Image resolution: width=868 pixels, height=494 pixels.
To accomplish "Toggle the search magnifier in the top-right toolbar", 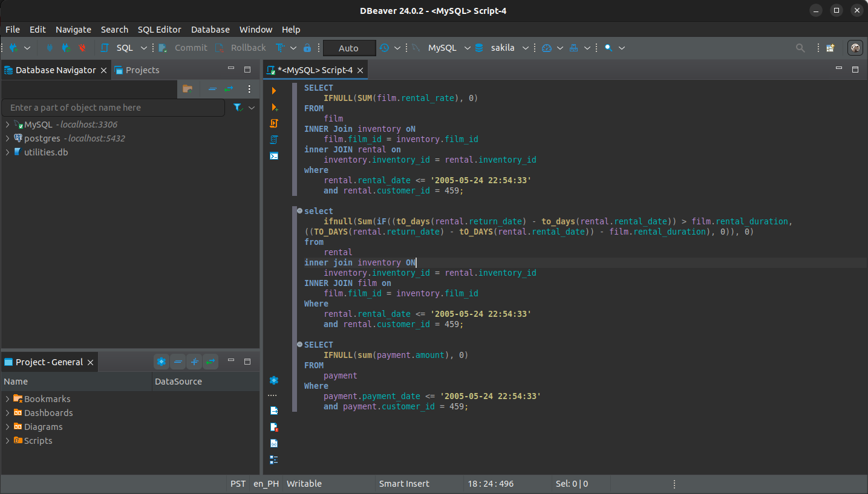I will pos(800,47).
